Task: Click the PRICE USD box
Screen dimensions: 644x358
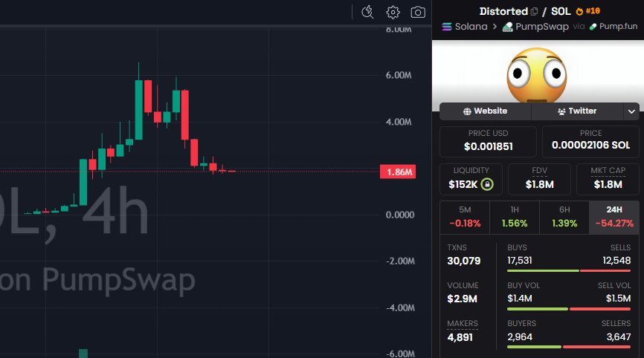Action: pyautogui.click(x=488, y=140)
